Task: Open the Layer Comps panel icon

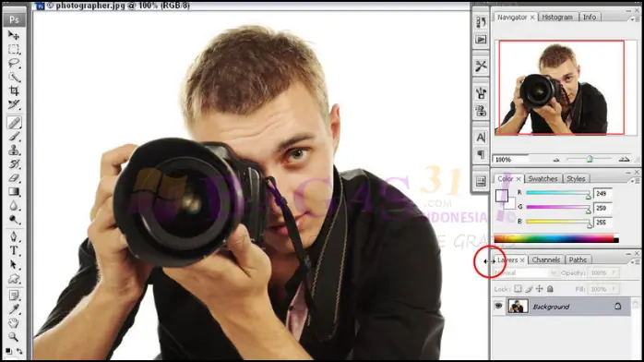Action: [x=481, y=181]
